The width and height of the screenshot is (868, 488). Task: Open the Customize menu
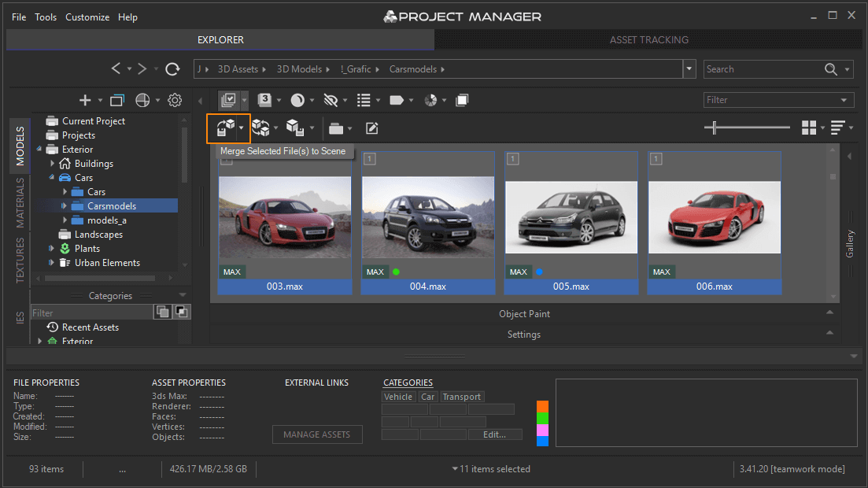pyautogui.click(x=87, y=17)
